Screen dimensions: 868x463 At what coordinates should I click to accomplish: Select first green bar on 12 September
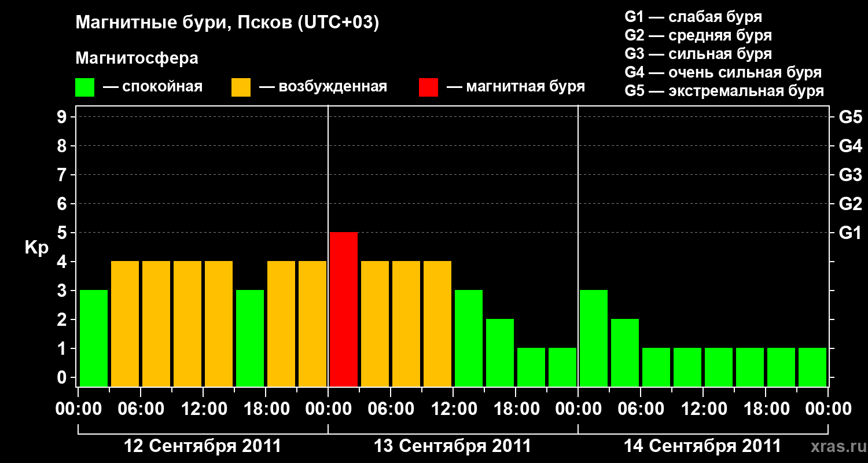coord(94,338)
